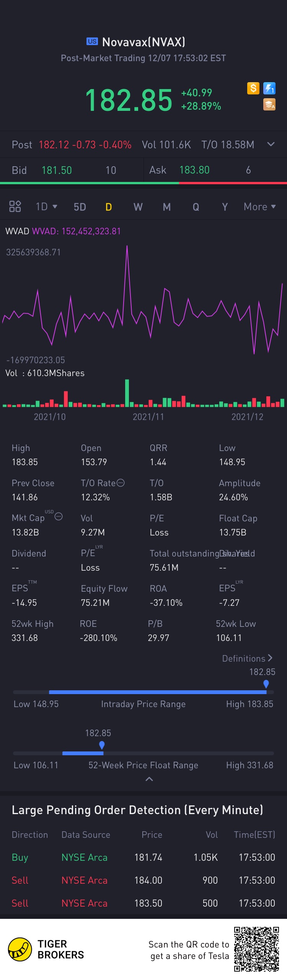287x980 pixels.
Task: Tap Vol 610.3MShares label
Action: 45,373
